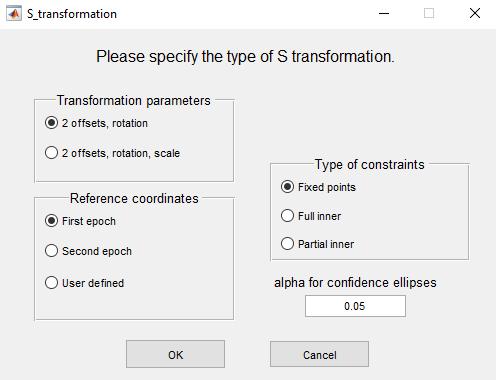Confirm settings with the OK button
This screenshot has height=380, width=496.
(x=175, y=354)
